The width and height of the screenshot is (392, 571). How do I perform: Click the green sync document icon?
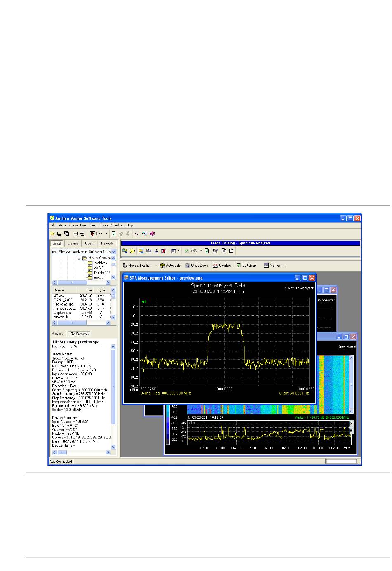pos(114,234)
